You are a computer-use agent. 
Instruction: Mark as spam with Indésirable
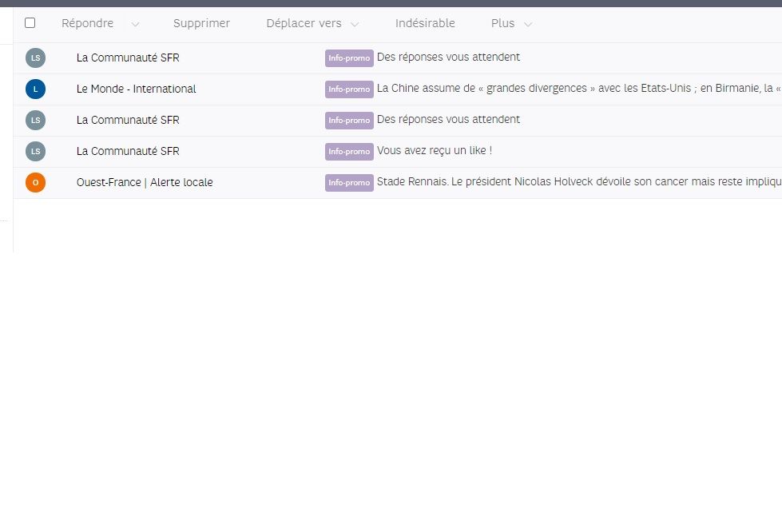(x=425, y=23)
